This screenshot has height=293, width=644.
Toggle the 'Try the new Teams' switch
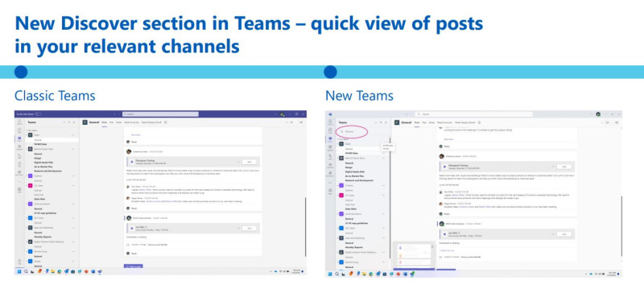coord(39,114)
